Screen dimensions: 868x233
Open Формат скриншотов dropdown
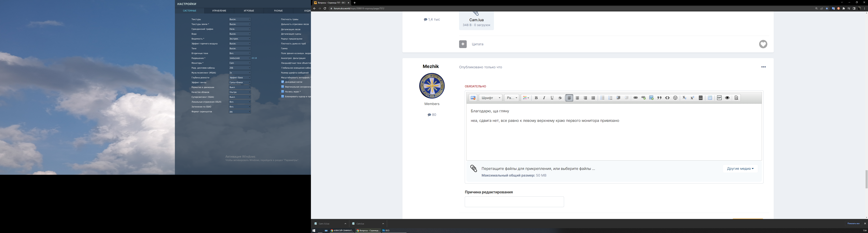coord(240,111)
